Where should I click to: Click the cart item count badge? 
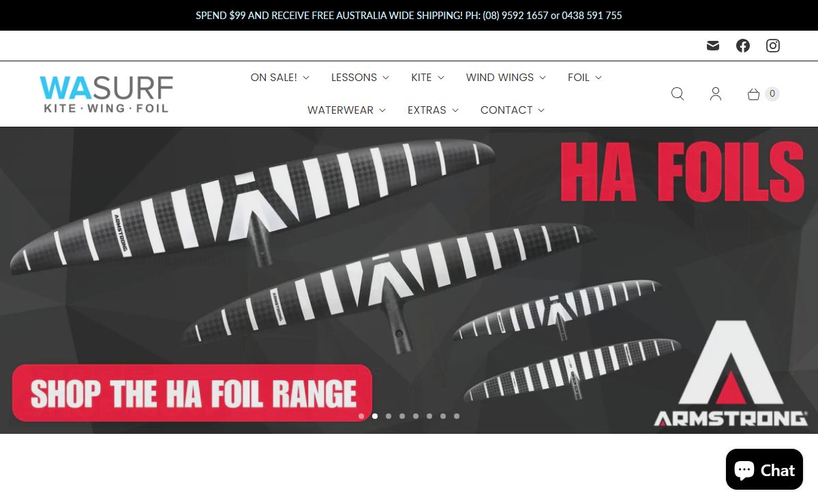coord(772,94)
